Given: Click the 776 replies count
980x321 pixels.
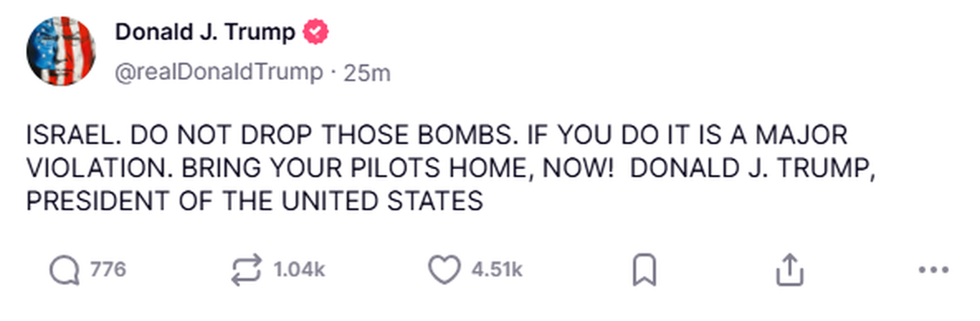Looking at the screenshot, I should click(107, 270).
